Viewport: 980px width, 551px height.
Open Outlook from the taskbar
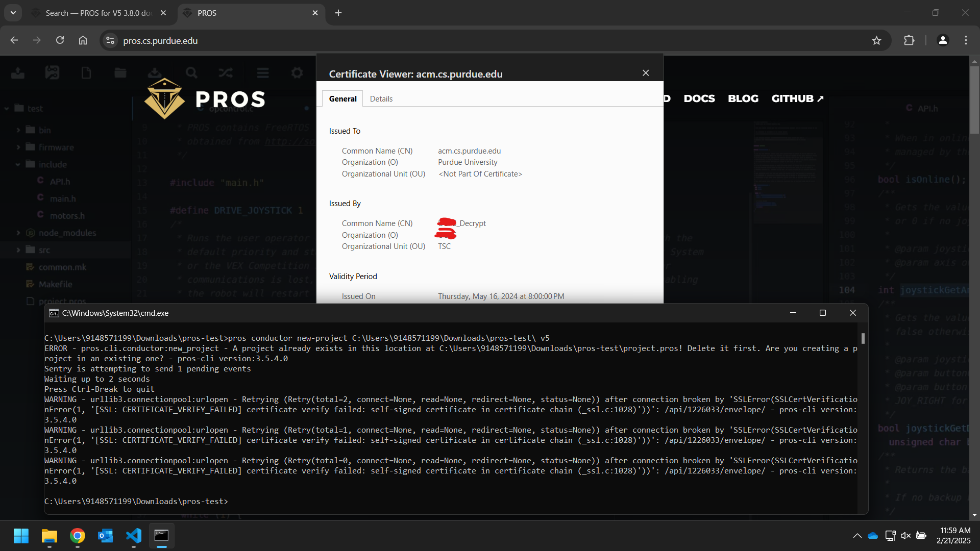point(105,536)
